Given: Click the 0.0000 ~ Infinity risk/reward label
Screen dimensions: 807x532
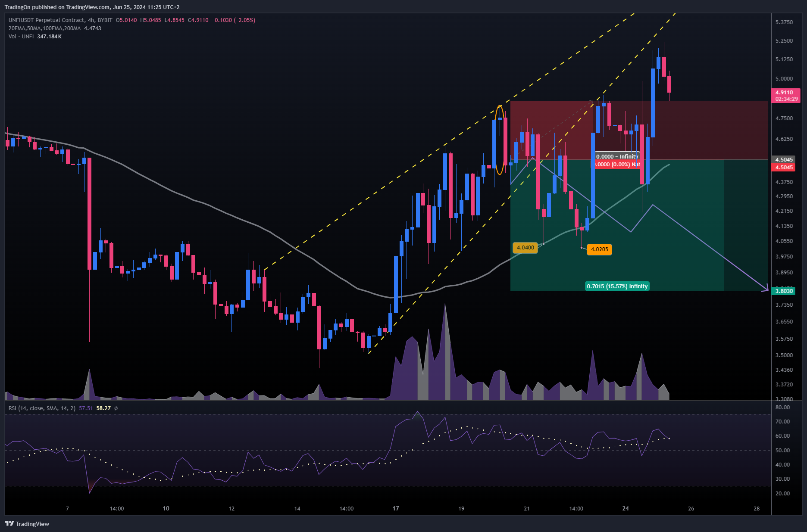Looking at the screenshot, I should coord(617,156).
